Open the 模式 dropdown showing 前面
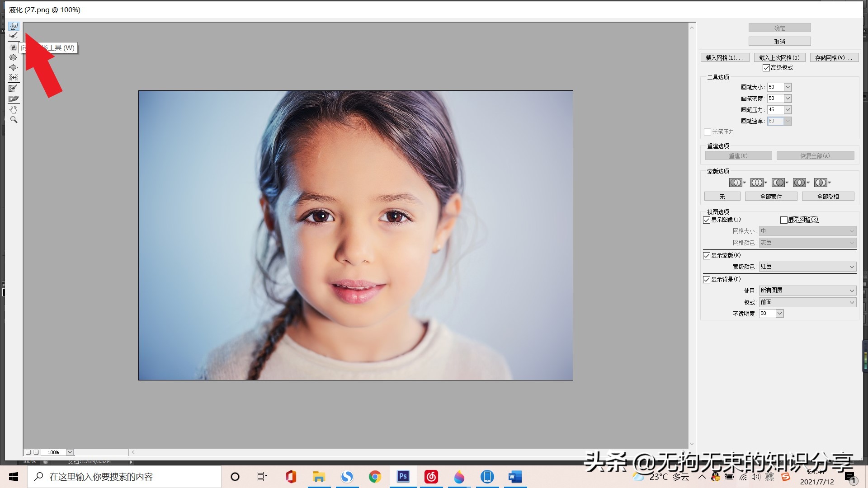This screenshot has height=488, width=868. coord(807,302)
